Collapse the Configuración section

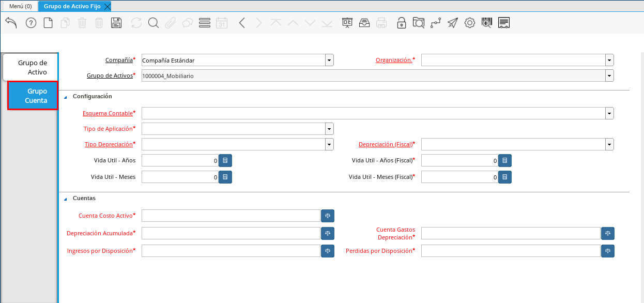pos(66,97)
